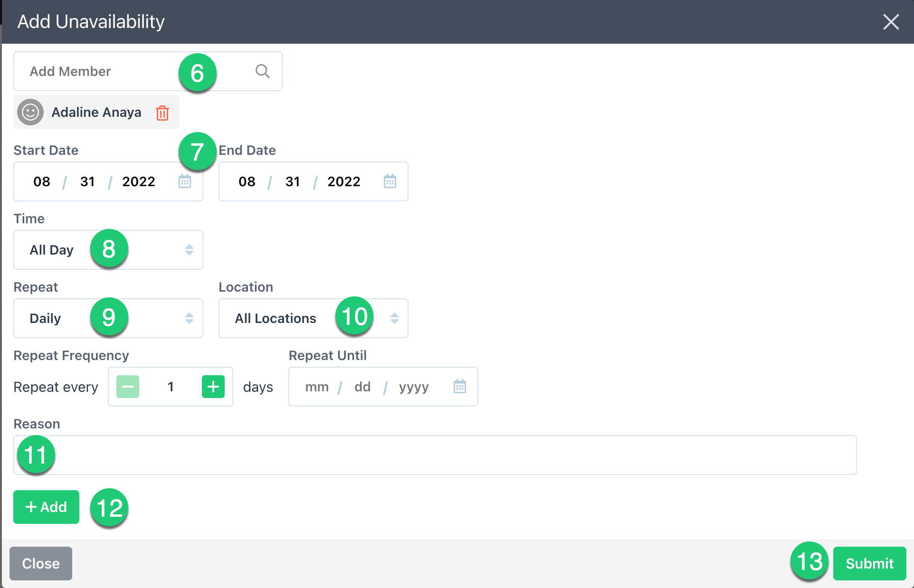This screenshot has height=588, width=914.
Task: Click into the Reason text field
Action: pos(435,455)
